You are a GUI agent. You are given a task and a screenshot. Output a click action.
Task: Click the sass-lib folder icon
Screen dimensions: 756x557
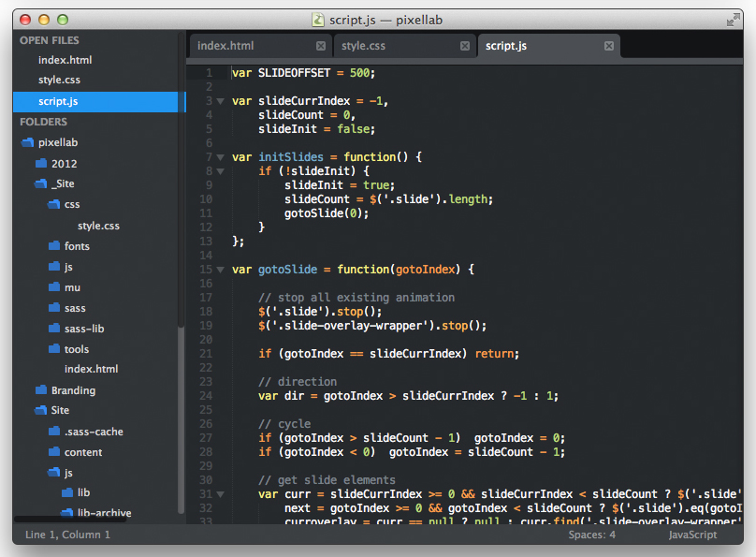53,329
